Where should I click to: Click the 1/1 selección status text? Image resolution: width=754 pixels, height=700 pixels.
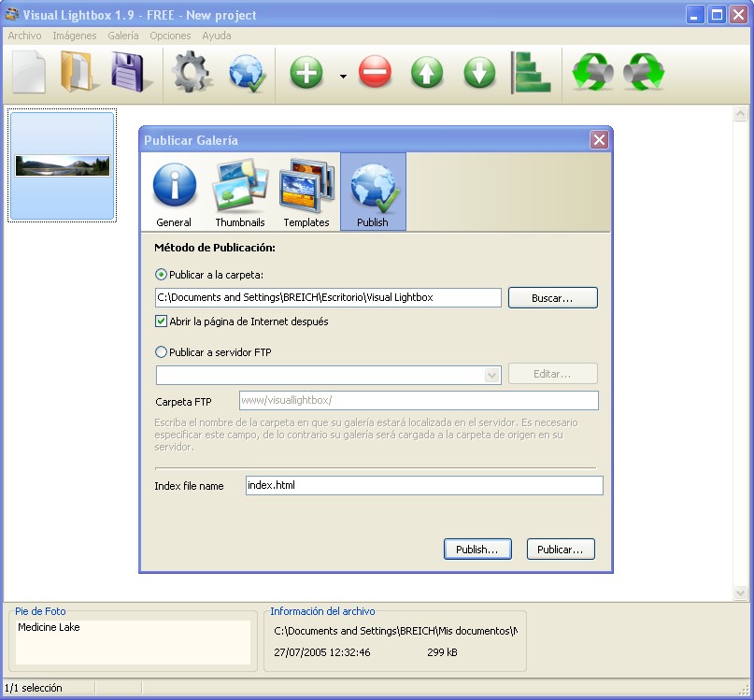click(x=34, y=688)
